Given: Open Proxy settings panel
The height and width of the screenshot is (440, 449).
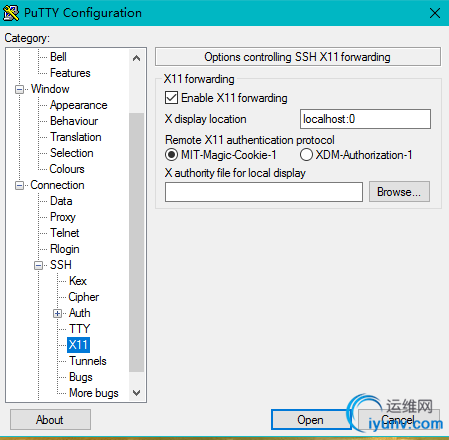Looking at the screenshot, I should click(63, 217).
